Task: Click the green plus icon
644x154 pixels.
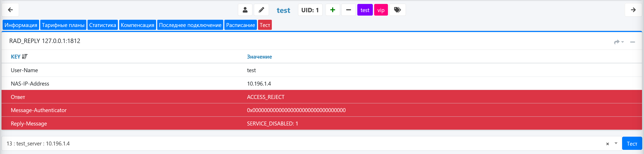Action: point(333,10)
